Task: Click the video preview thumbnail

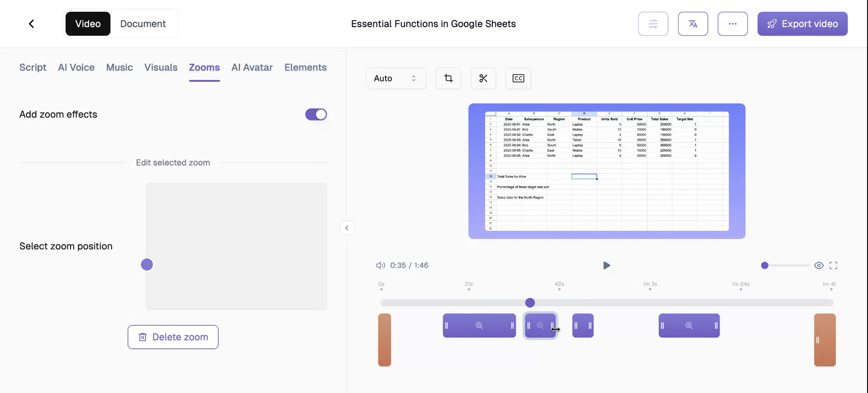Action: [607, 171]
